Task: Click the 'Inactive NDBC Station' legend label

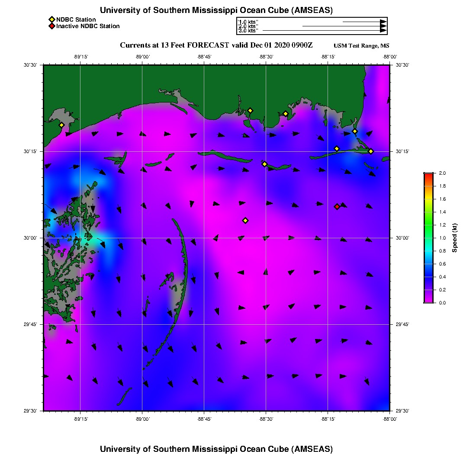Action: (x=88, y=26)
